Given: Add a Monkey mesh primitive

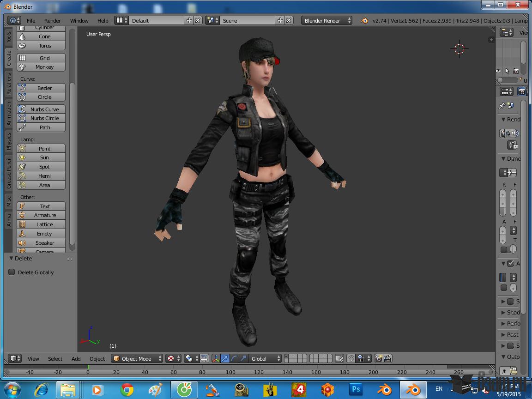Looking at the screenshot, I should click(x=41, y=67).
